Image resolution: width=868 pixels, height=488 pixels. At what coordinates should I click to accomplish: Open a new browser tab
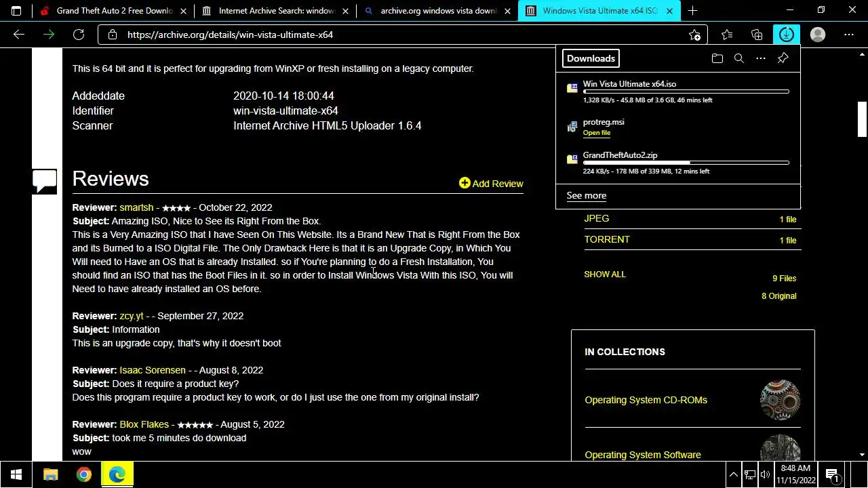pyautogui.click(x=692, y=11)
